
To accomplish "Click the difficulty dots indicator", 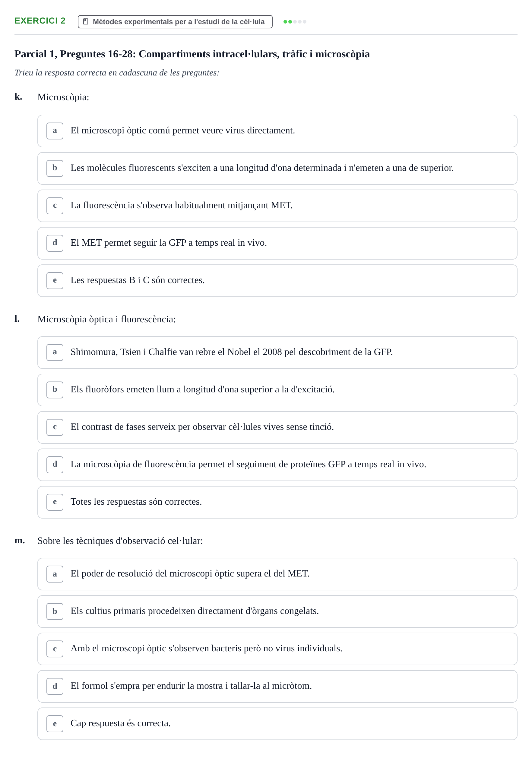I will (295, 22).
